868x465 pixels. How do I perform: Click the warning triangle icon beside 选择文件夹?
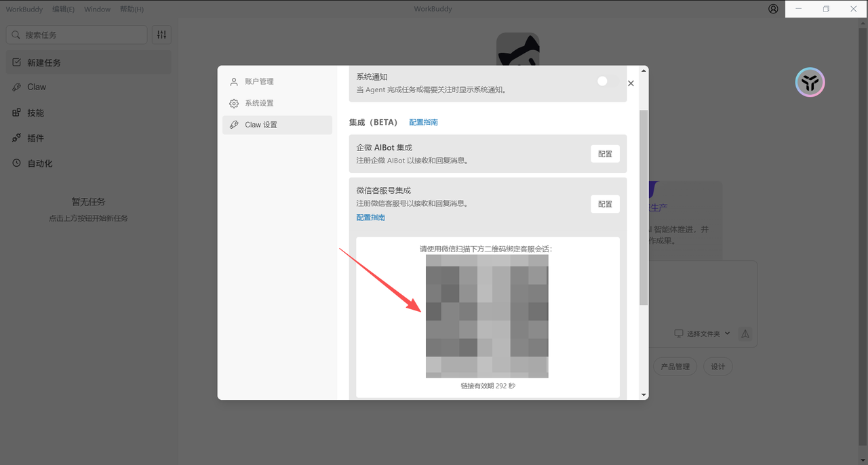tap(745, 333)
